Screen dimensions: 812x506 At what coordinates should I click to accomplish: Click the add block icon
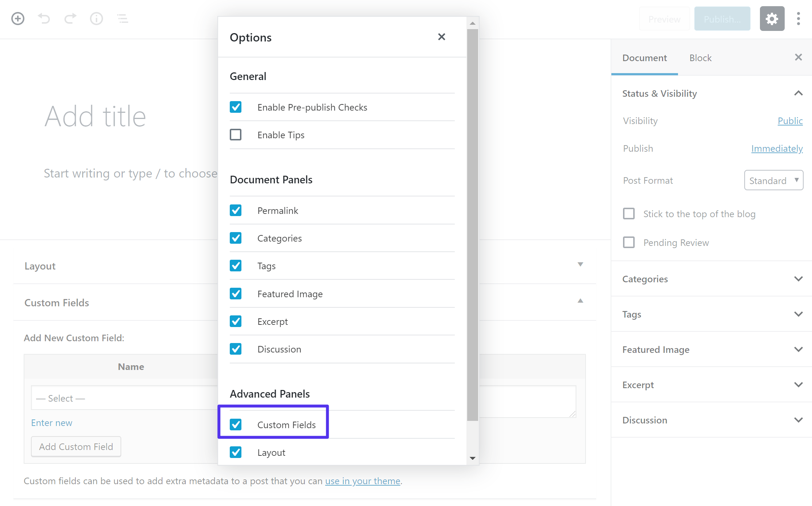click(x=17, y=17)
